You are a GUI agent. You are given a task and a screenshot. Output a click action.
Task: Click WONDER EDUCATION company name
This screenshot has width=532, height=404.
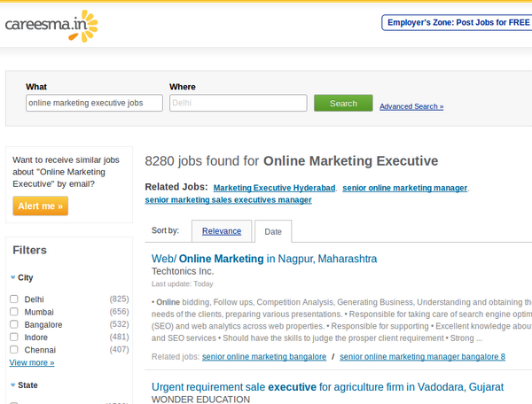200,400
